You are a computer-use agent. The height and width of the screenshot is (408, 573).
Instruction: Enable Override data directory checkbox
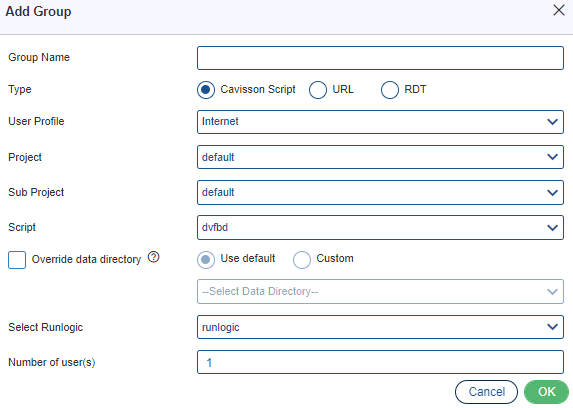pos(17,260)
